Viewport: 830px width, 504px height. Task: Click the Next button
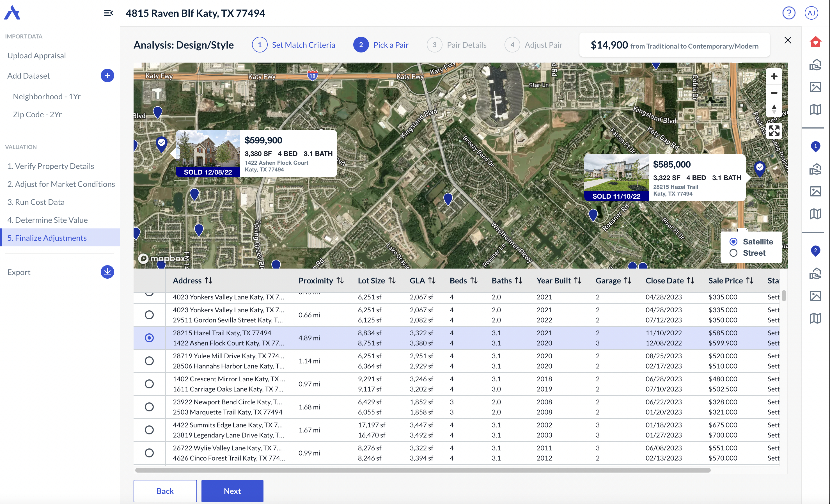(x=232, y=491)
